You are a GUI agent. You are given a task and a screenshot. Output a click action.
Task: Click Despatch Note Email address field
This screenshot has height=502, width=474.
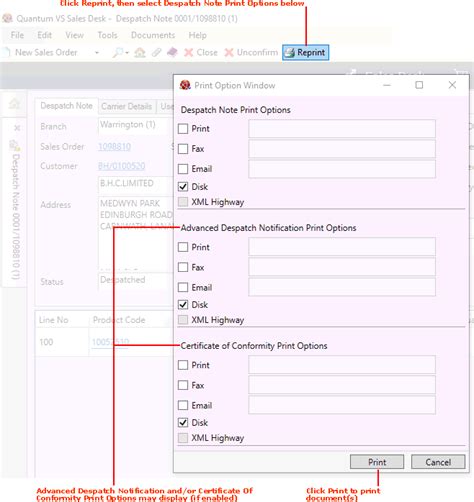click(x=342, y=169)
